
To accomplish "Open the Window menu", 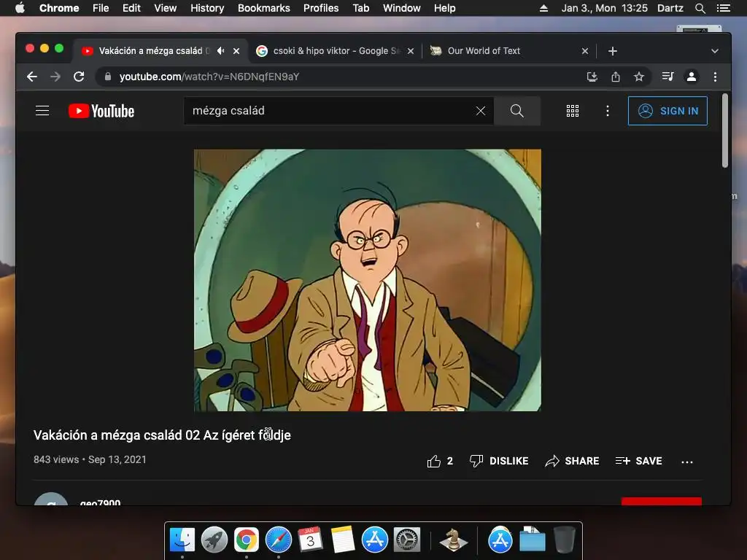I will (x=402, y=8).
